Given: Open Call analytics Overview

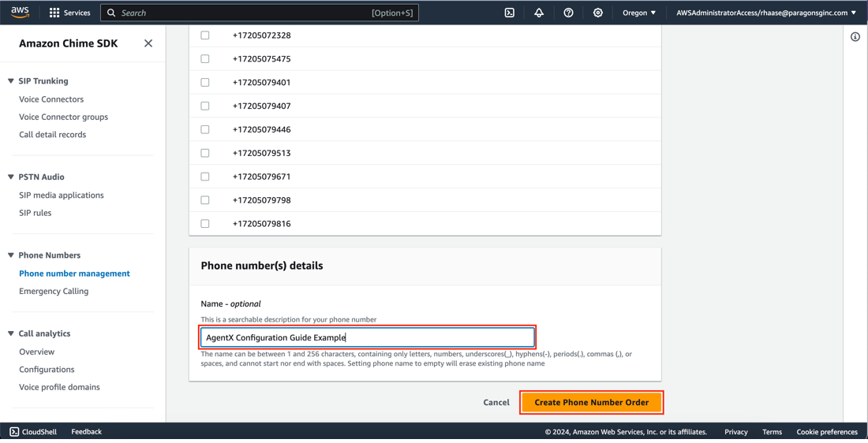Looking at the screenshot, I should (36, 352).
